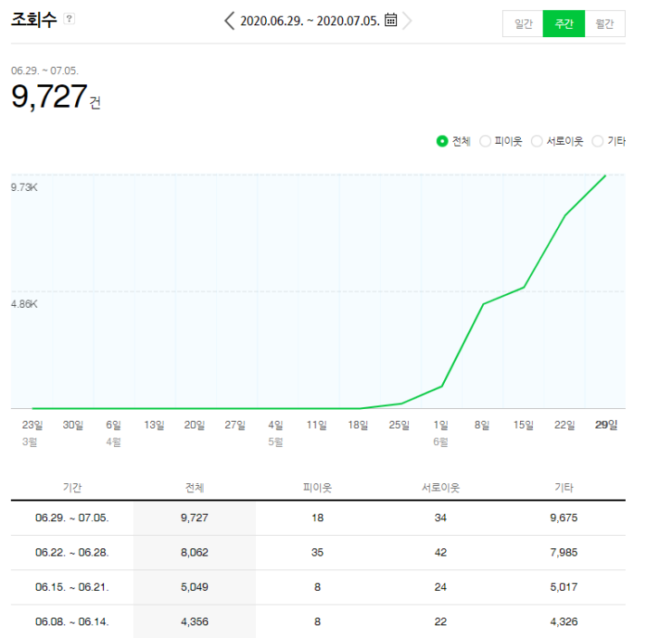Click the 조회수 page title
Image resolution: width=672 pixels, height=638 pixels.
33,20
